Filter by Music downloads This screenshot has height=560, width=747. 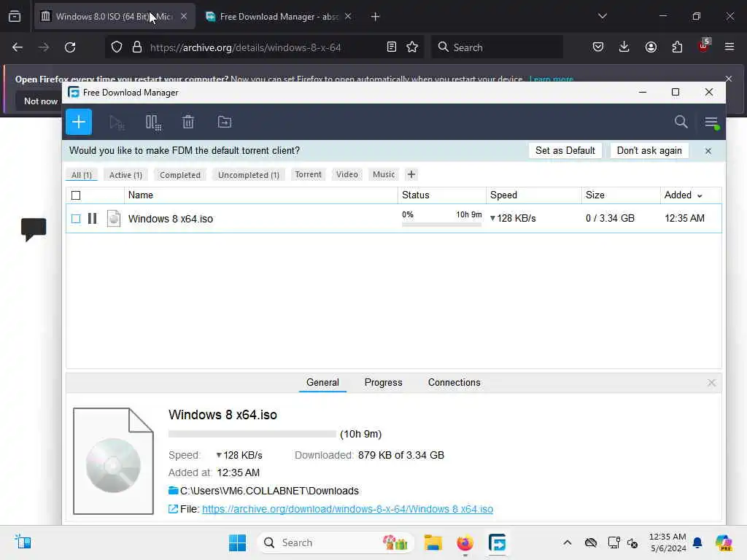[384, 174]
